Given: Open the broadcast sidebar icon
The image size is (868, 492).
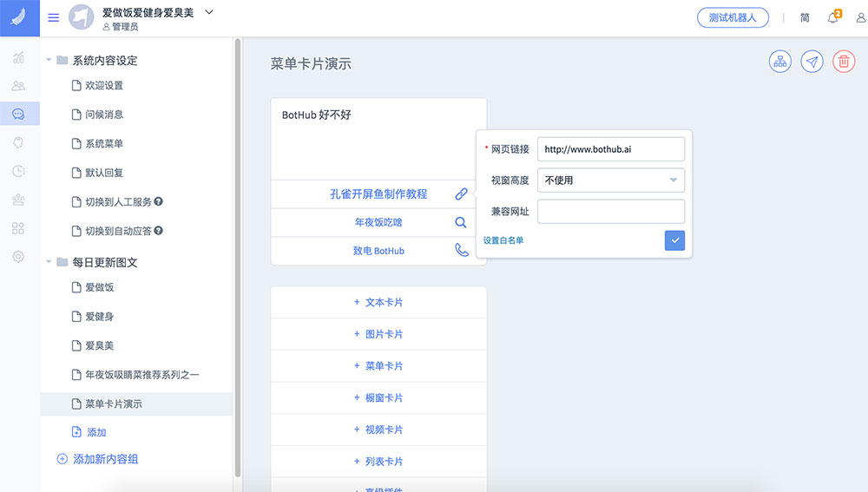Looking at the screenshot, I should [18, 200].
